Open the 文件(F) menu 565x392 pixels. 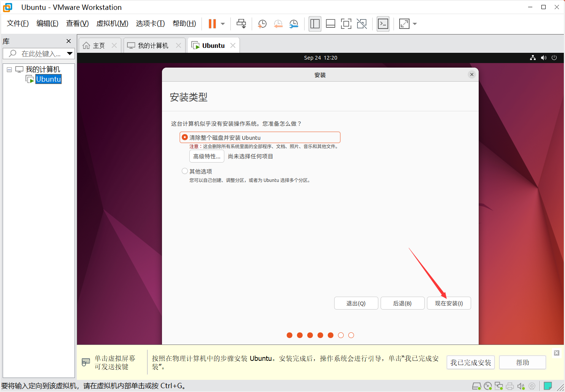(x=18, y=24)
